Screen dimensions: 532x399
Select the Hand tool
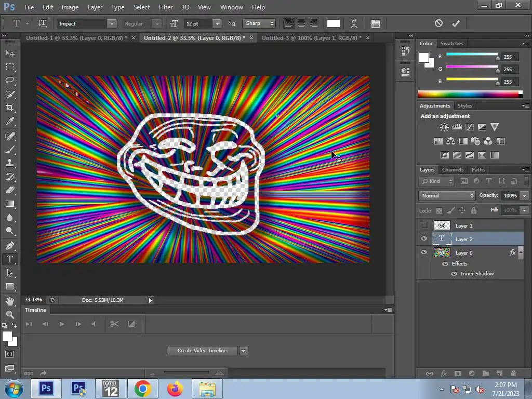tap(10, 301)
